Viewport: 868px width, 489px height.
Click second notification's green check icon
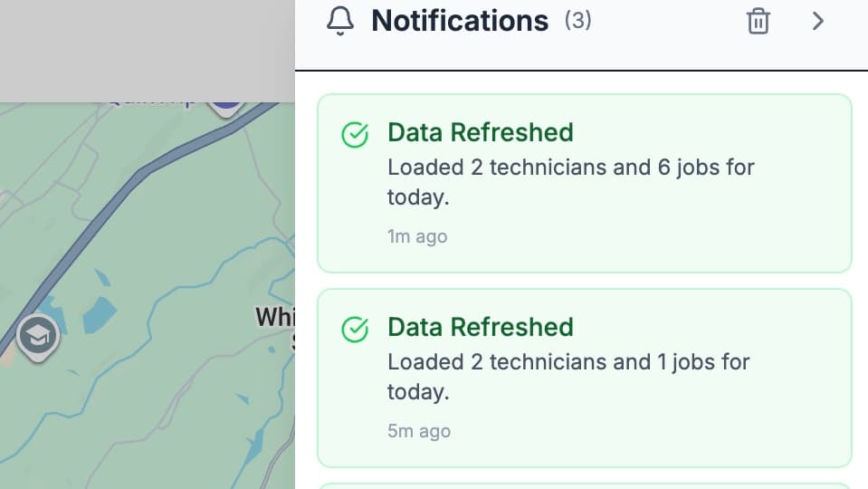point(355,330)
